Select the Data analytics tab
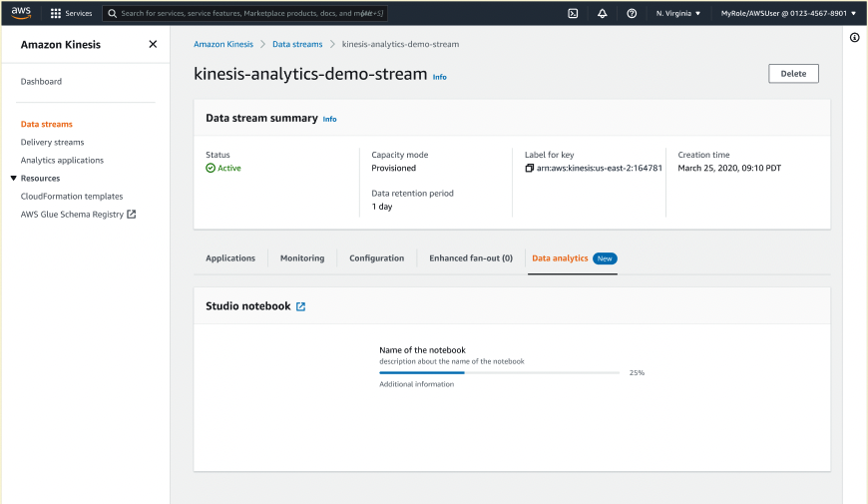This screenshot has height=504, width=868. (x=560, y=258)
